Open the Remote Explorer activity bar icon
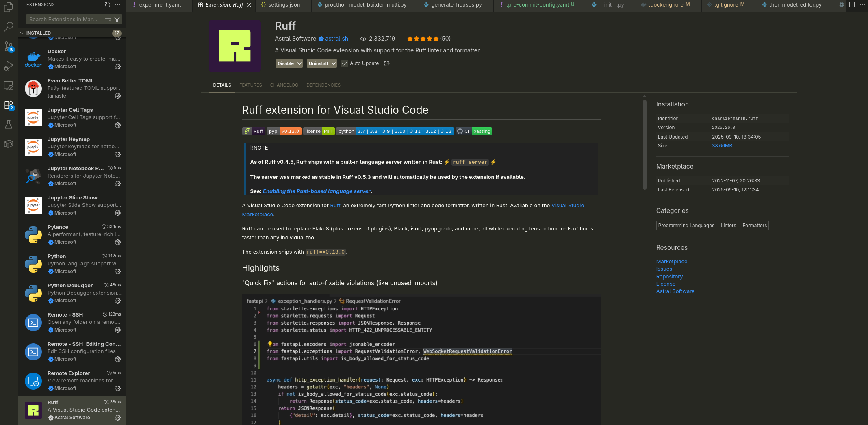 click(9, 85)
